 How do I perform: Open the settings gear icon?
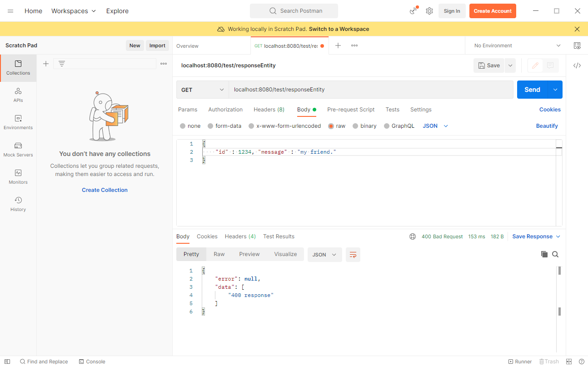(429, 11)
